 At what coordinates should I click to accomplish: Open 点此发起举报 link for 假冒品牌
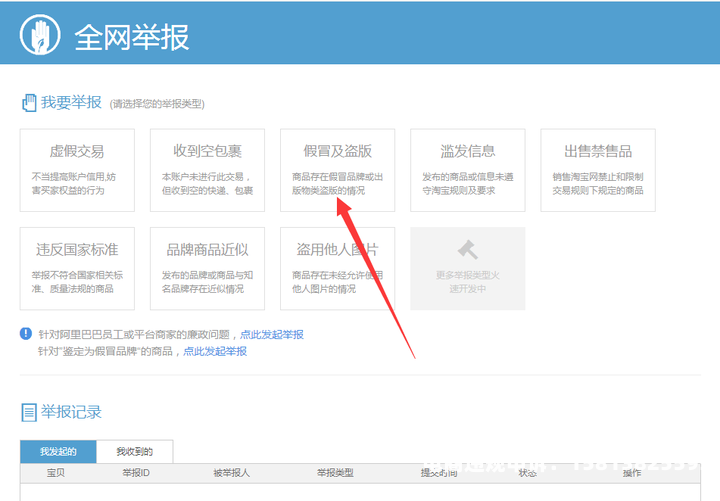[x=214, y=352]
